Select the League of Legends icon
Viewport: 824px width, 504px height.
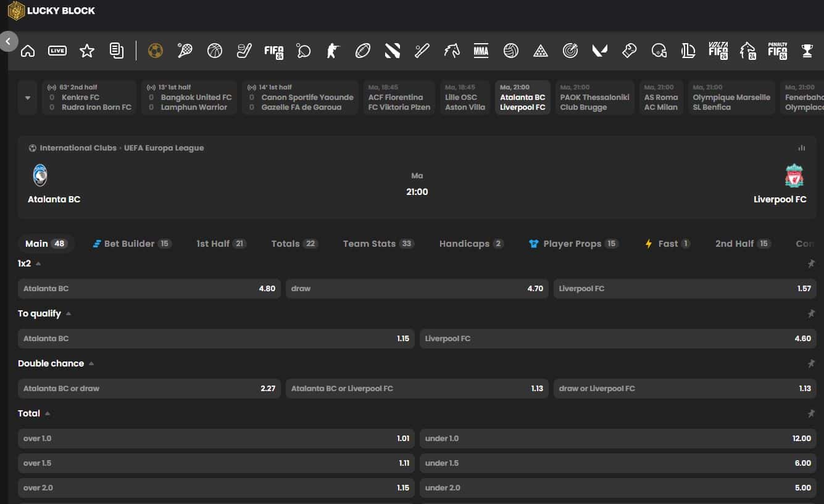(x=689, y=51)
